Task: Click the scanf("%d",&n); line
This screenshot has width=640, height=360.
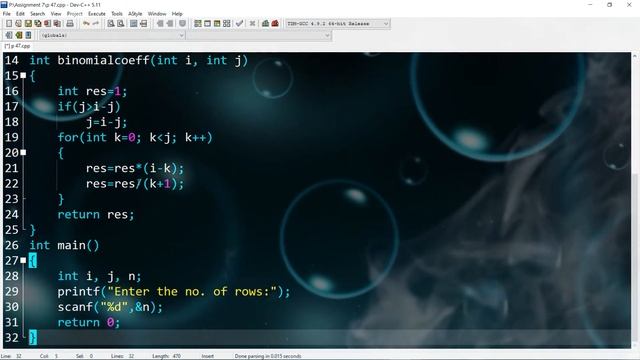Action: tap(110, 307)
